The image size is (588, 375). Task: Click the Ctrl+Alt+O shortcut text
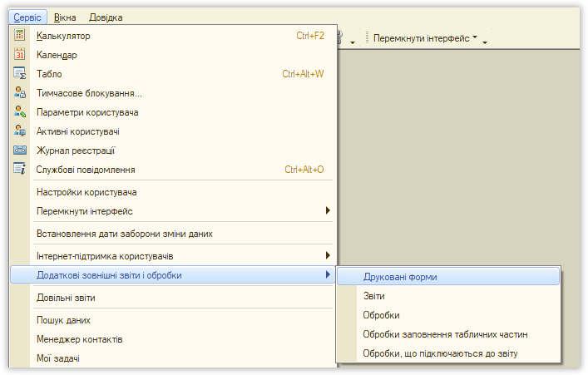[x=304, y=170]
